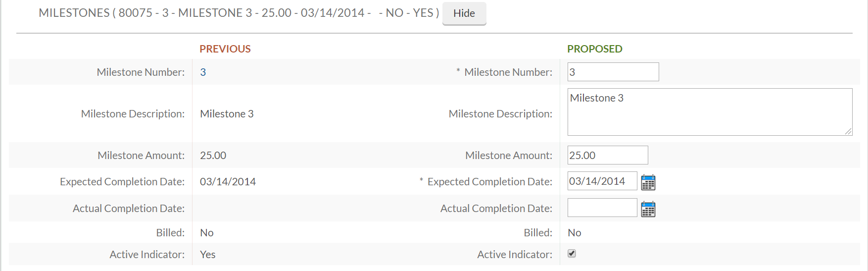Open calendar picker for Actual Completion Date
Image resolution: width=868 pixels, height=271 pixels.
pyautogui.click(x=648, y=209)
